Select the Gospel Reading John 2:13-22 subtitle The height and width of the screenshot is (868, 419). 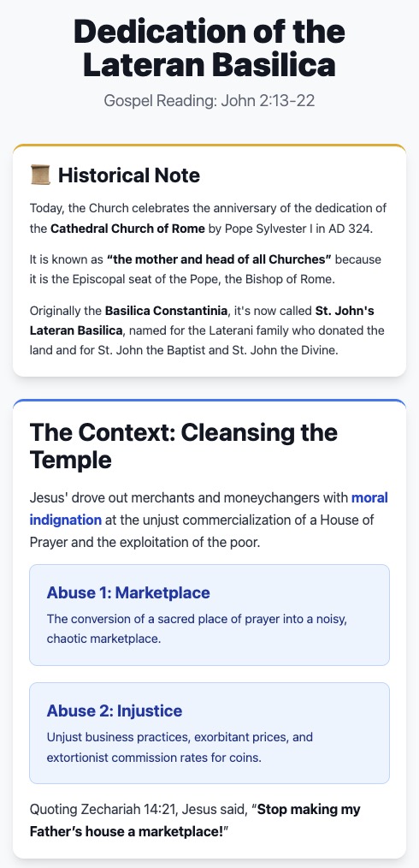209,101
